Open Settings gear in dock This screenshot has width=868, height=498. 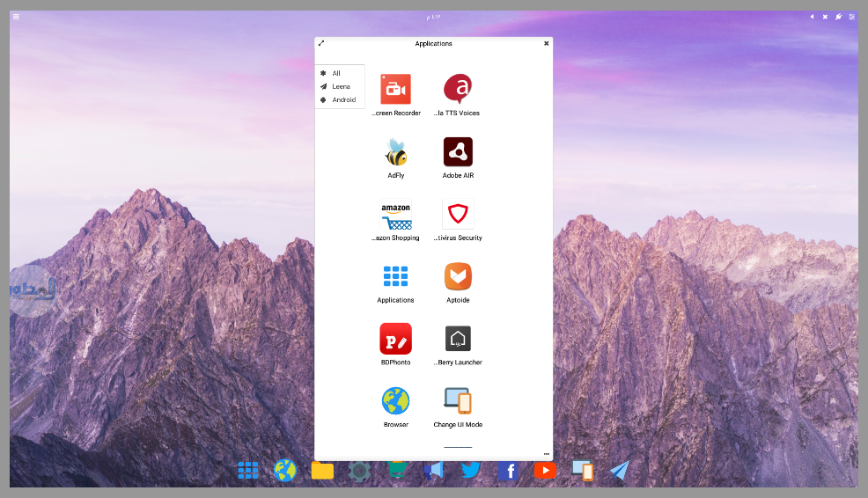[359, 471]
